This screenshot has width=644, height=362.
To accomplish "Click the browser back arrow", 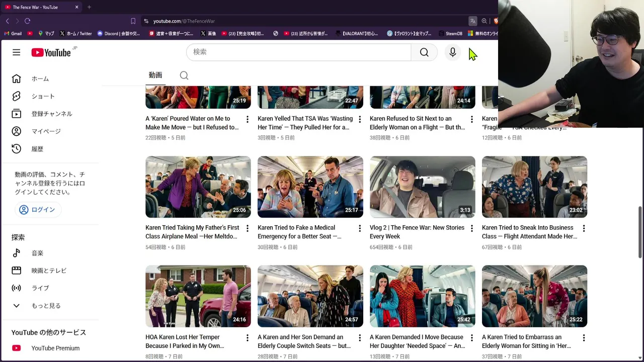I will point(7,21).
